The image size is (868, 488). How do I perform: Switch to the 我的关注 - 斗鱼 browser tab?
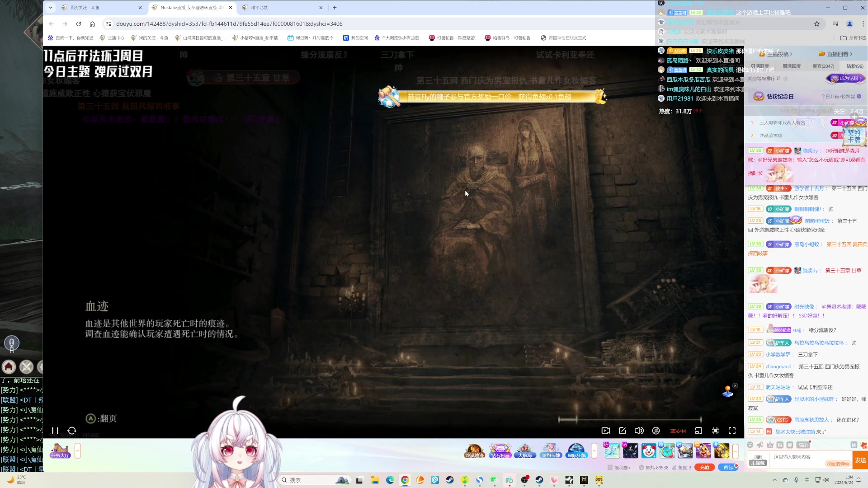(x=102, y=7)
